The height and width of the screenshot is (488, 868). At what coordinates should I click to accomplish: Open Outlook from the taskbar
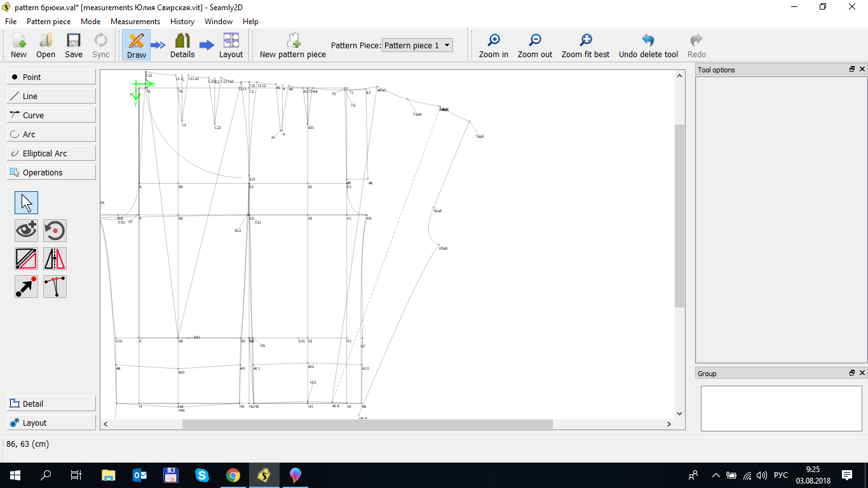pos(139,475)
